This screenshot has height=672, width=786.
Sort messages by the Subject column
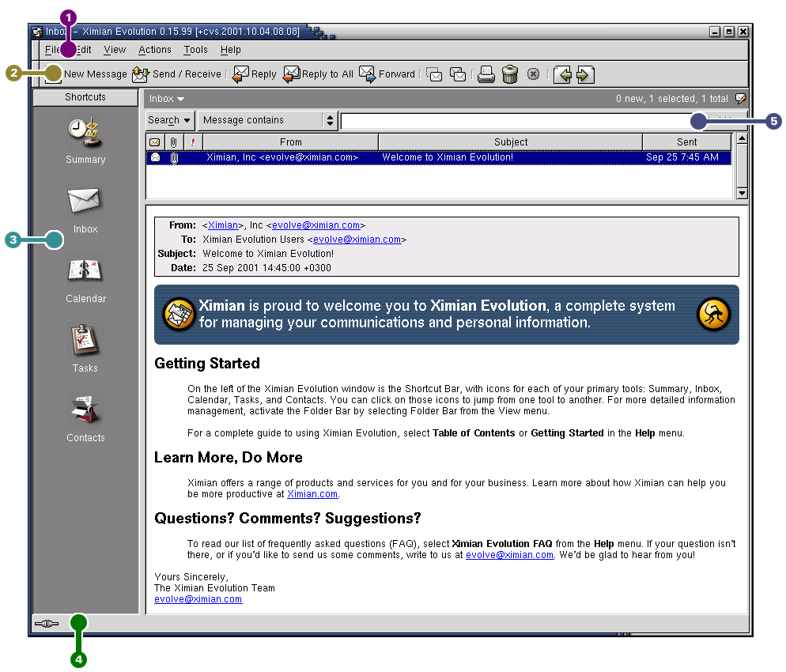(510, 142)
